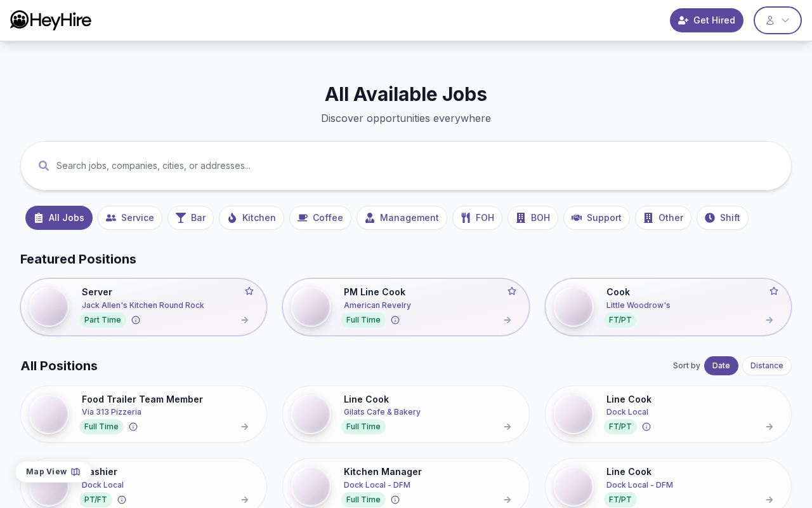Show info for Cashier PT/FT
Screen dimensions: 812x508
[x=122, y=500]
